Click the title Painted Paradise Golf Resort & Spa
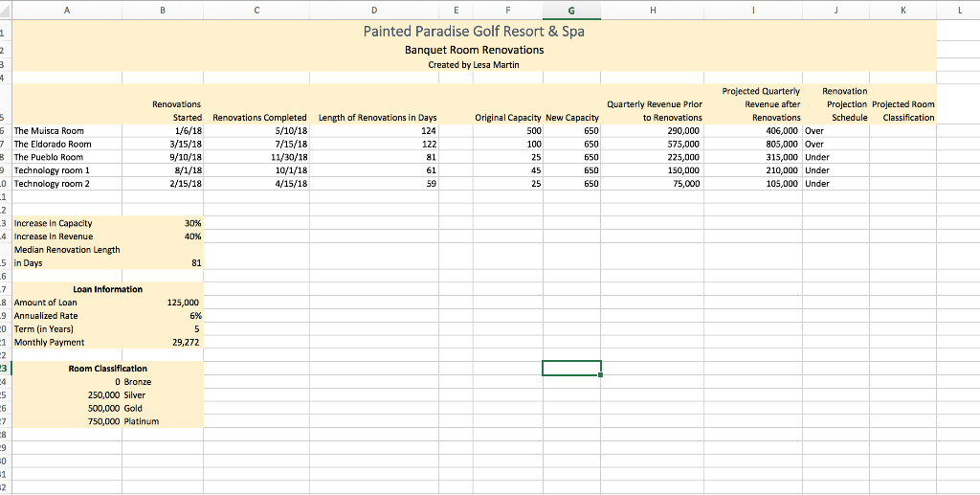This screenshot has width=980, height=495. coord(474,31)
